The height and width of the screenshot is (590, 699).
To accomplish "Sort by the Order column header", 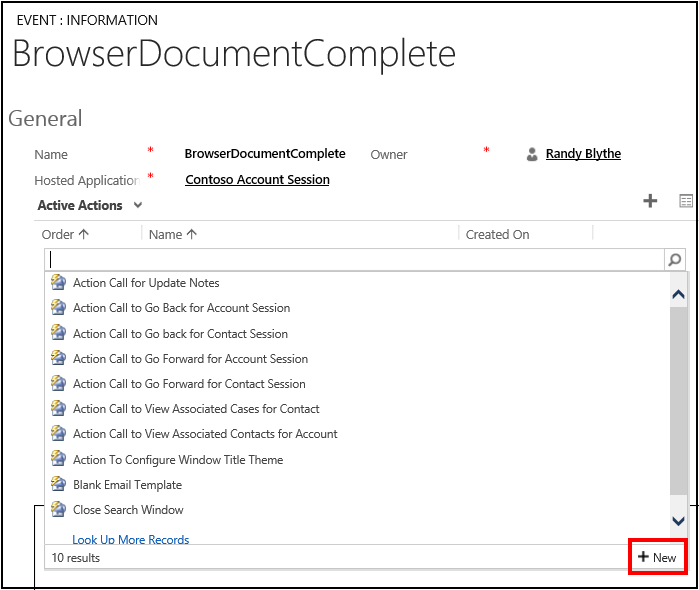I will coord(65,234).
